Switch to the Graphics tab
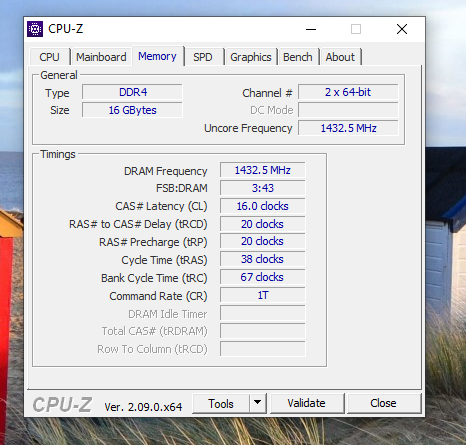The height and width of the screenshot is (445, 466). tap(251, 57)
